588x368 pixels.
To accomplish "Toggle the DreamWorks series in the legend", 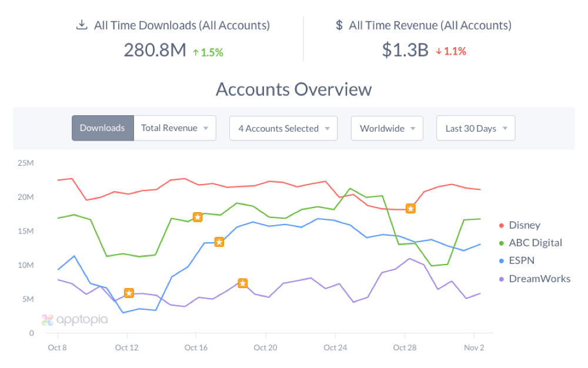I will tap(534, 279).
